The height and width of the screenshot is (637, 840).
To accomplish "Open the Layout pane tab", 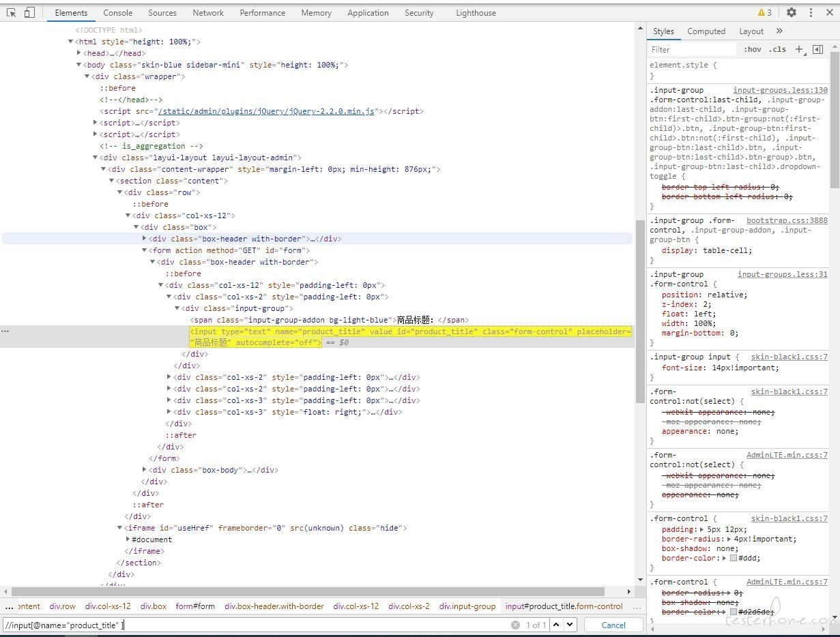I will pyautogui.click(x=751, y=31).
